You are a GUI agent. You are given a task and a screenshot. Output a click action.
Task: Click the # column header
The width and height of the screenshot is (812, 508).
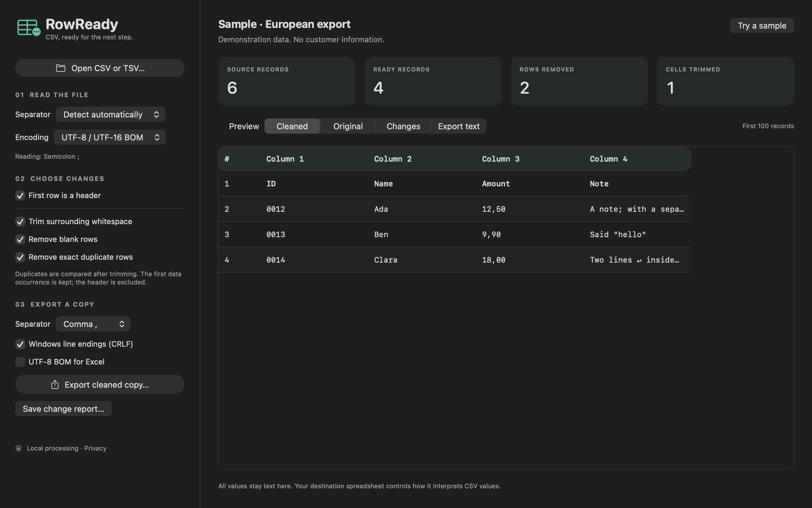[x=227, y=159]
